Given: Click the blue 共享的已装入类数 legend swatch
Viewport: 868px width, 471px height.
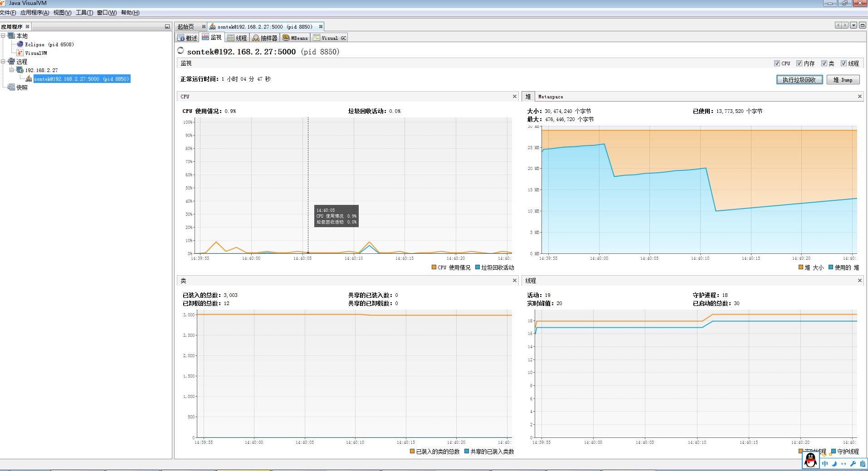Looking at the screenshot, I should (x=467, y=452).
